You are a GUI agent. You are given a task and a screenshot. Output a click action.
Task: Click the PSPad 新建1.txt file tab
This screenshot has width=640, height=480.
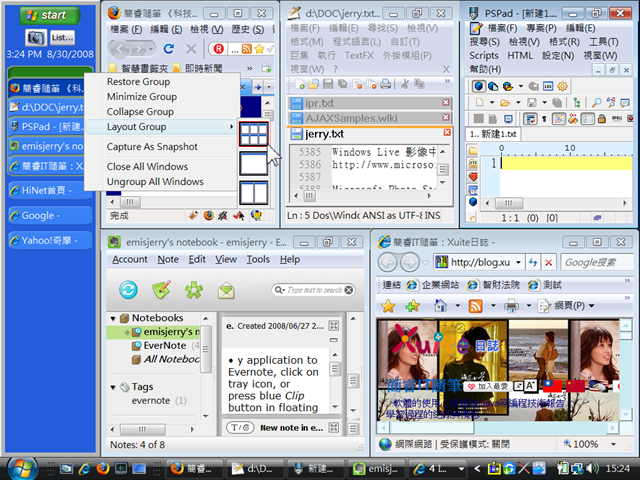tap(493, 134)
